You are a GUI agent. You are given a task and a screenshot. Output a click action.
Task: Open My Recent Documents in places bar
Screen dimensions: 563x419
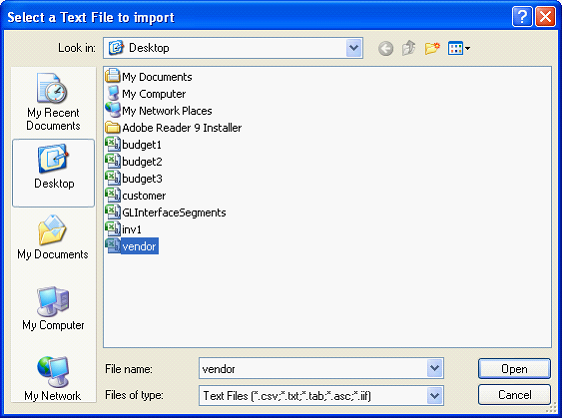[53, 102]
